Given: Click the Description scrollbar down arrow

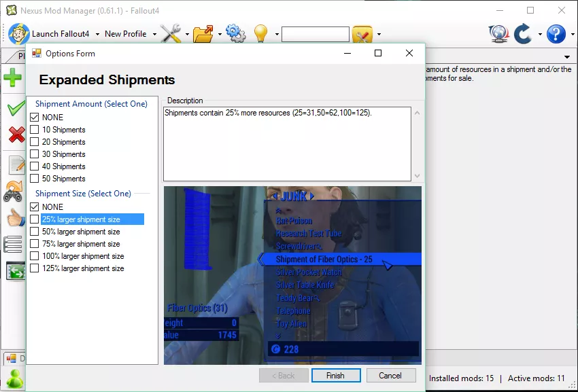Looking at the screenshot, I should (x=418, y=176).
